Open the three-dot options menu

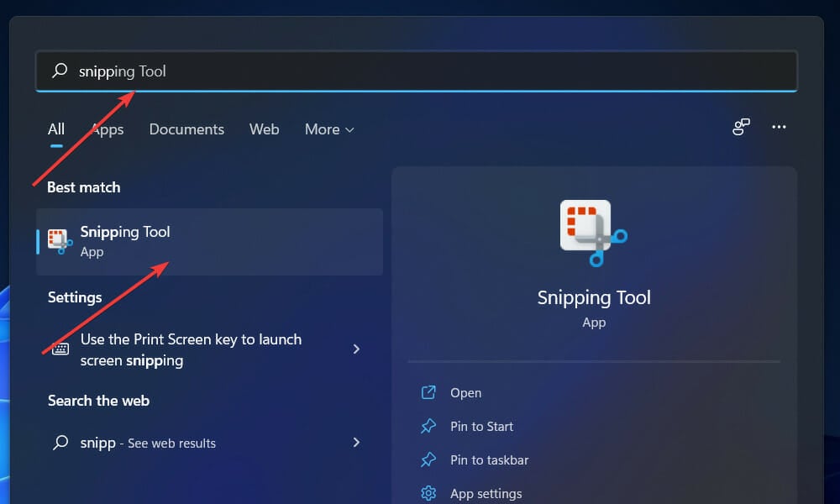(x=779, y=127)
